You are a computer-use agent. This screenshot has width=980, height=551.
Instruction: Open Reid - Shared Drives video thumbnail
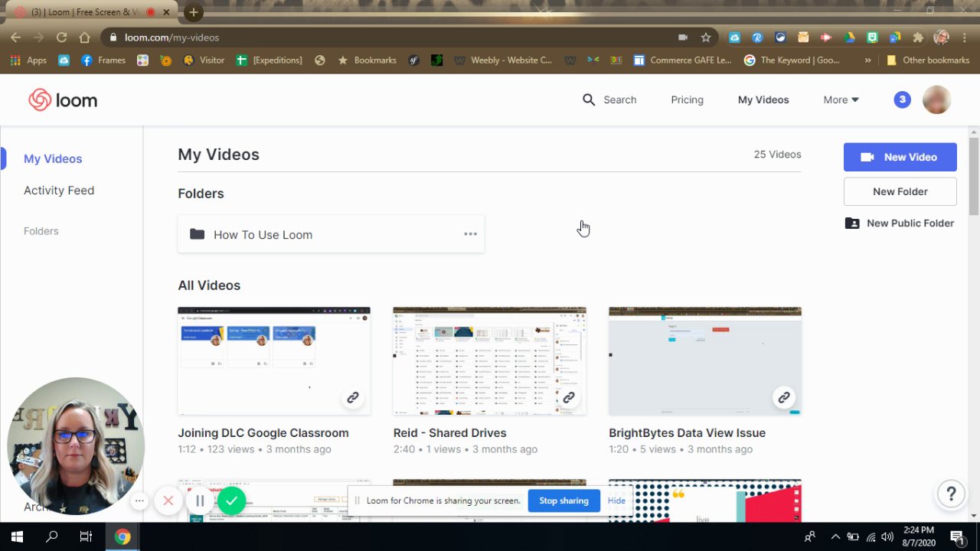pyautogui.click(x=489, y=360)
